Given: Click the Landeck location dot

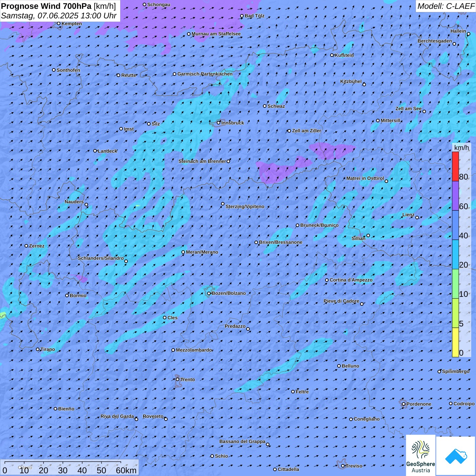Looking at the screenshot, I should [x=95, y=151].
